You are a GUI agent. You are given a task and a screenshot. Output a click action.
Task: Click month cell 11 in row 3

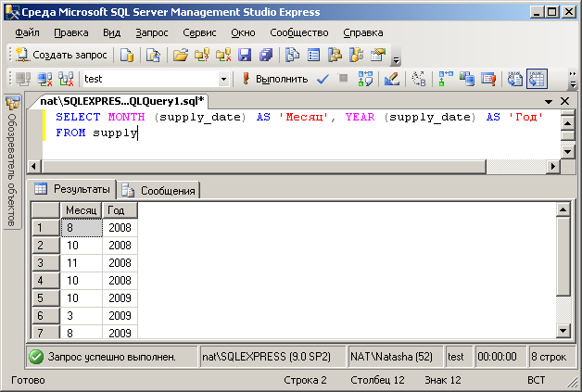82,263
